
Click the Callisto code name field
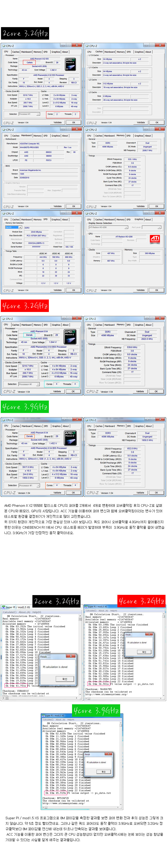click(x=30, y=63)
